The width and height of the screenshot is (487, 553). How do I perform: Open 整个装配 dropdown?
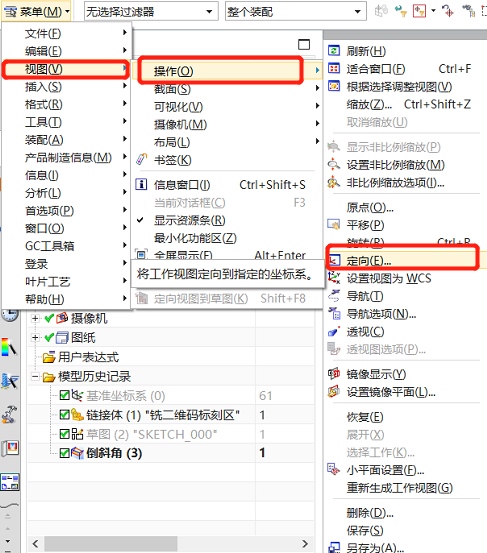(x=296, y=12)
